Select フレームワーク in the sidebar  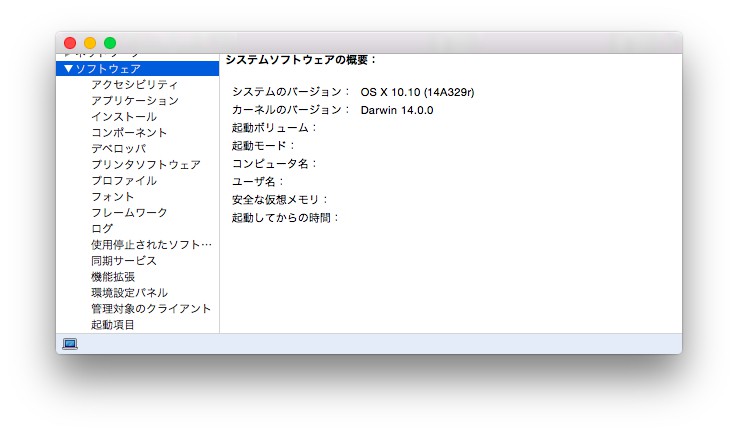[129, 213]
